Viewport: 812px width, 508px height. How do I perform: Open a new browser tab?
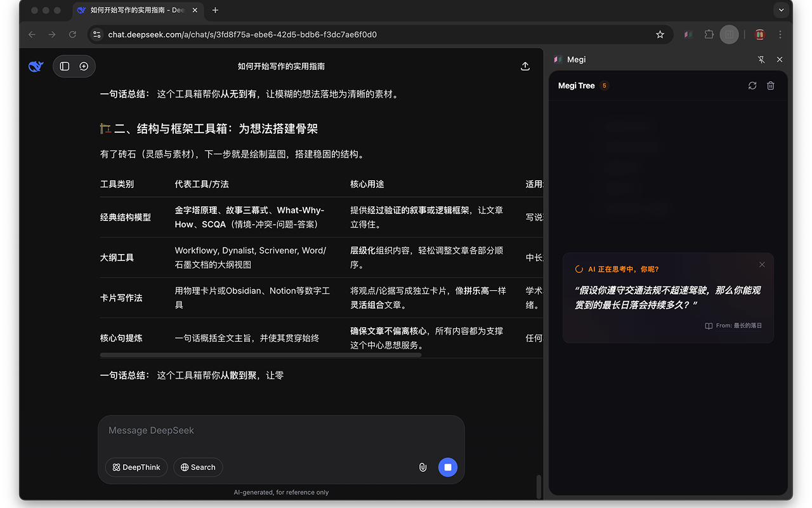(216, 10)
